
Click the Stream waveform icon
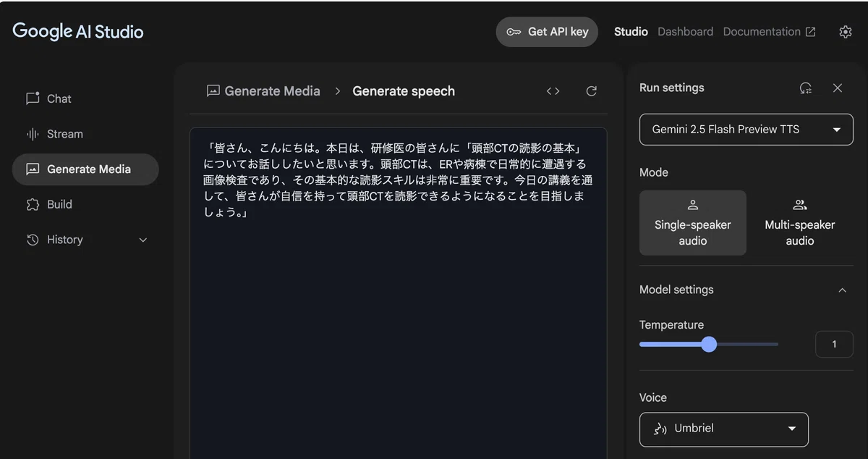coord(33,134)
